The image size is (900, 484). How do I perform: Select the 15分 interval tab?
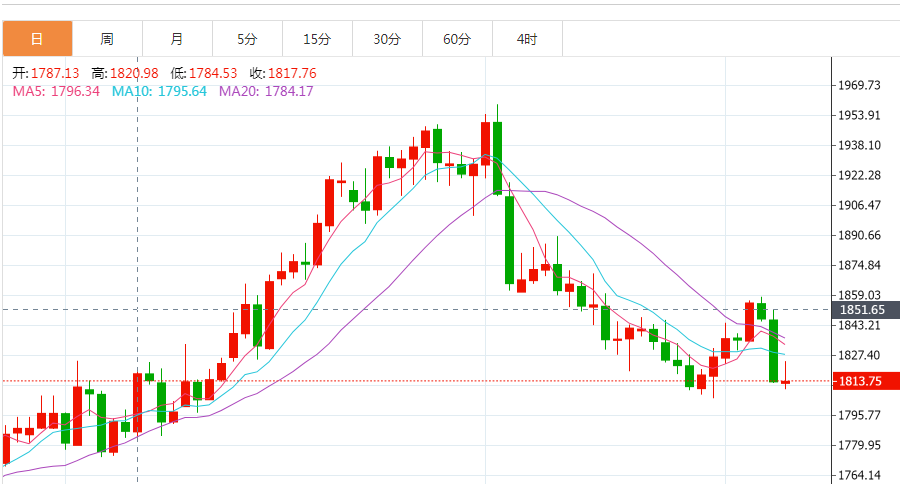click(x=317, y=39)
